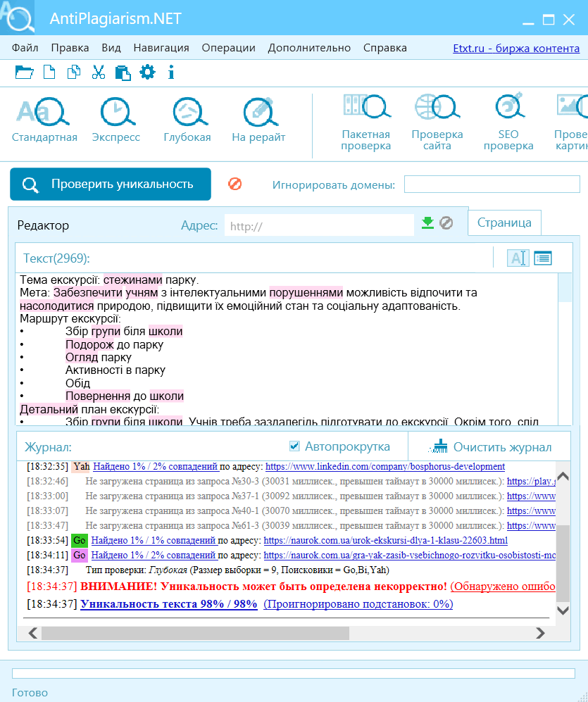Click the journal horizontal scrollbar thumb

tap(195, 633)
